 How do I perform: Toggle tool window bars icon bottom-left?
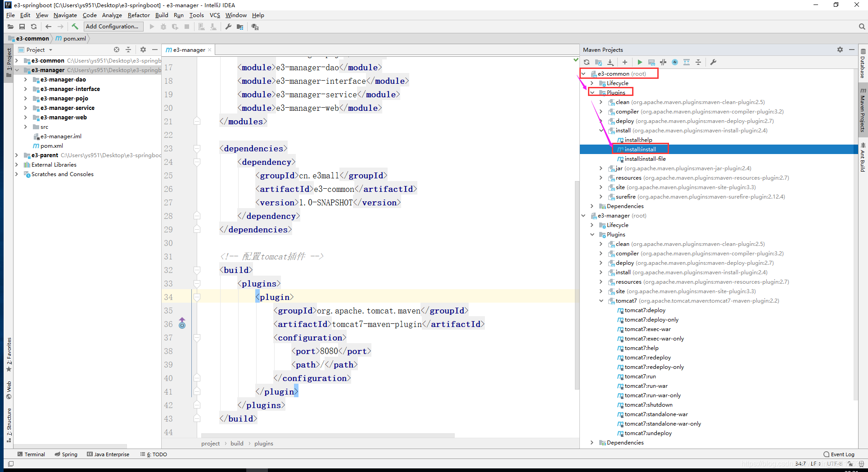11,464
